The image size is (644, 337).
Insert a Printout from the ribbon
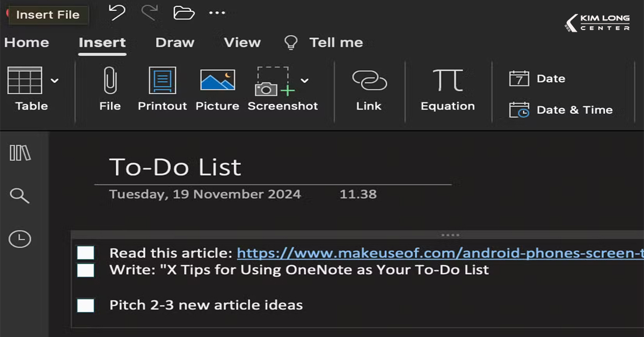162,82
